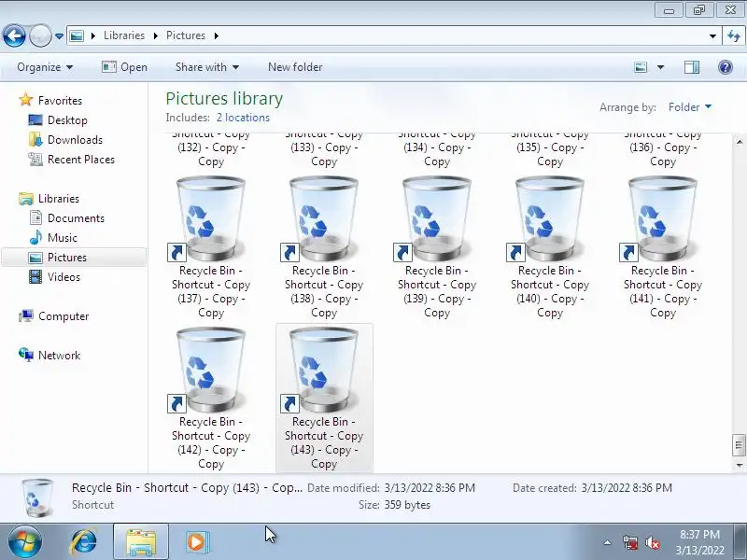Click the library icon in address bar

[77, 35]
